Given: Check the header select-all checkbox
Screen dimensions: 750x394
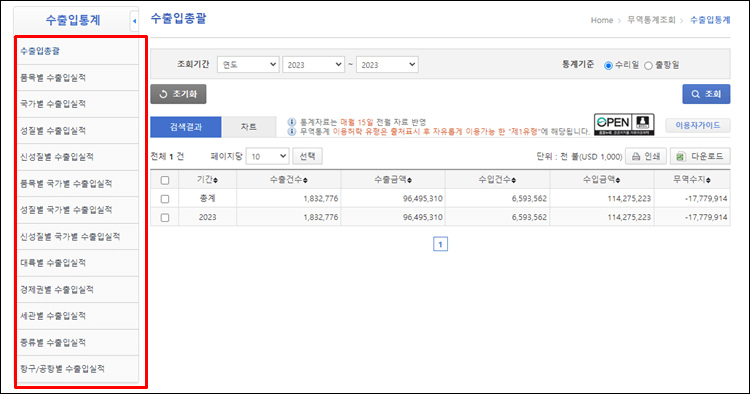Looking at the screenshot, I should 165,180.
